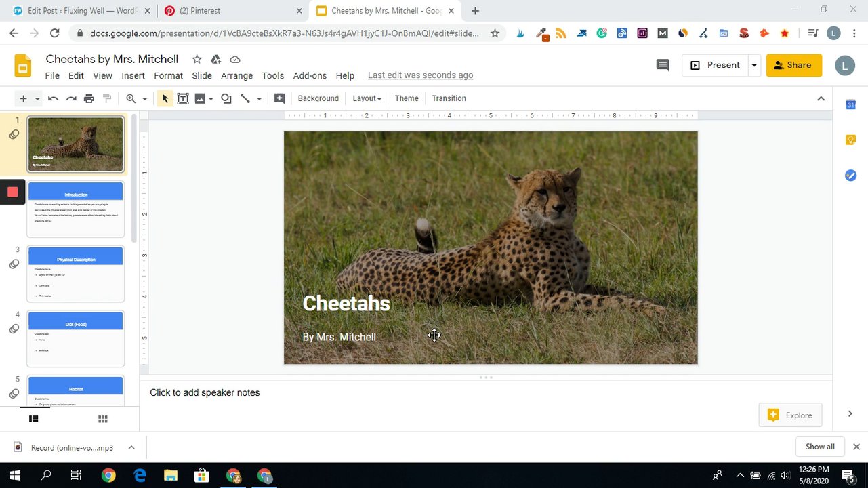The width and height of the screenshot is (868, 488).
Task: Open the Google account avatar beside Share
Action: click(x=844, y=65)
